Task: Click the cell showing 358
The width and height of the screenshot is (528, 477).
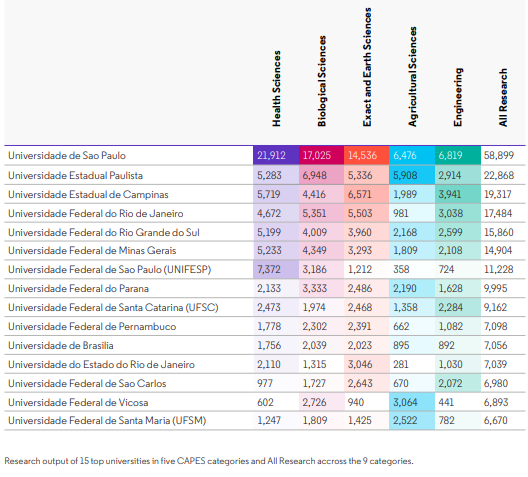Action: (412, 269)
